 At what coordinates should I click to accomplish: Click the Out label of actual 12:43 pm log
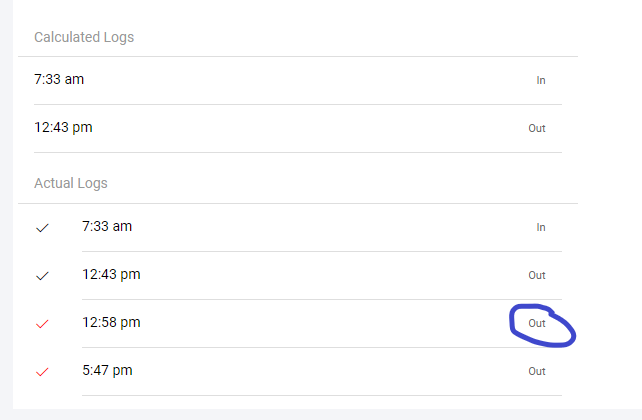point(537,275)
